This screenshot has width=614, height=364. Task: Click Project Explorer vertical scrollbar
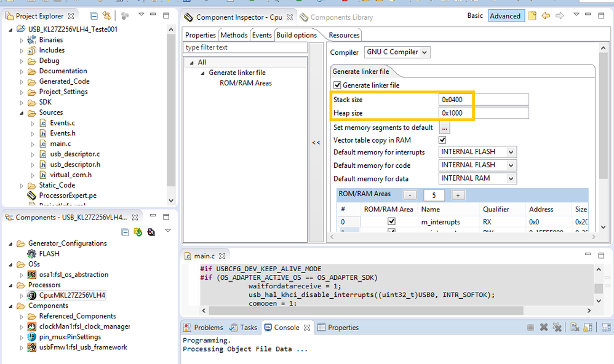tap(171, 109)
